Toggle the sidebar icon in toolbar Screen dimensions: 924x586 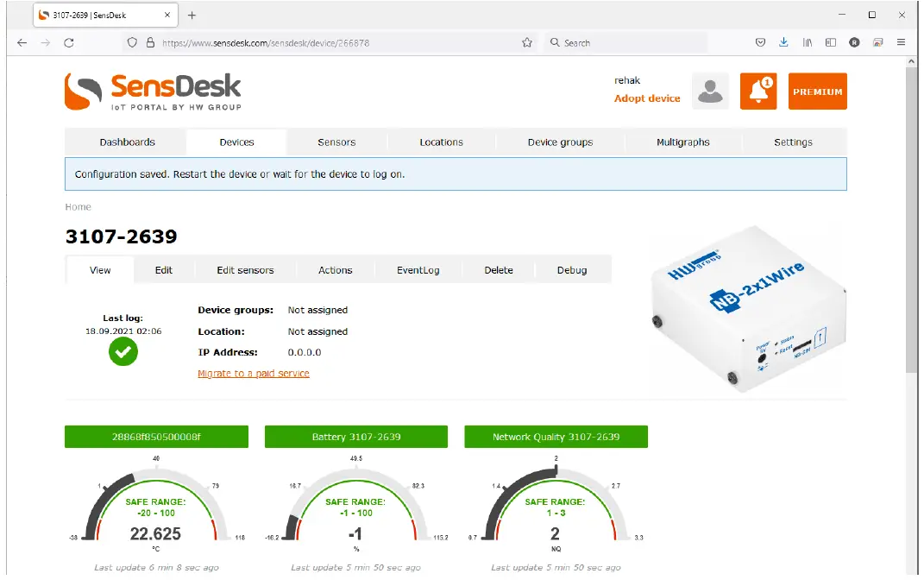point(831,42)
